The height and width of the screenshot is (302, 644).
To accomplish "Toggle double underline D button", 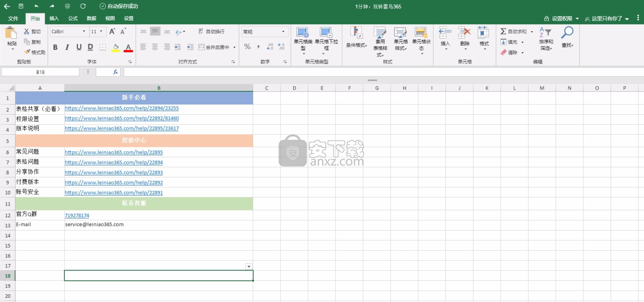I will (x=91, y=47).
